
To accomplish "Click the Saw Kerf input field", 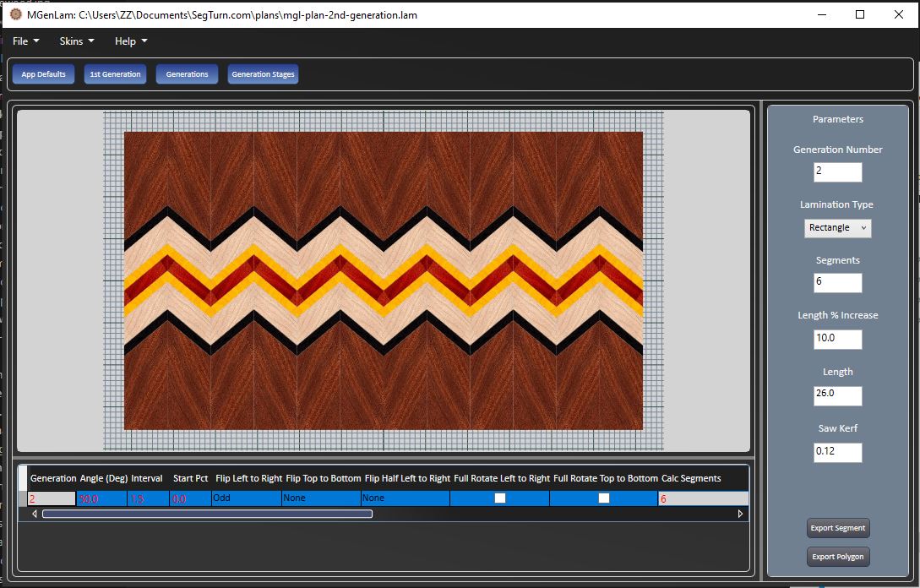I will pos(837,452).
